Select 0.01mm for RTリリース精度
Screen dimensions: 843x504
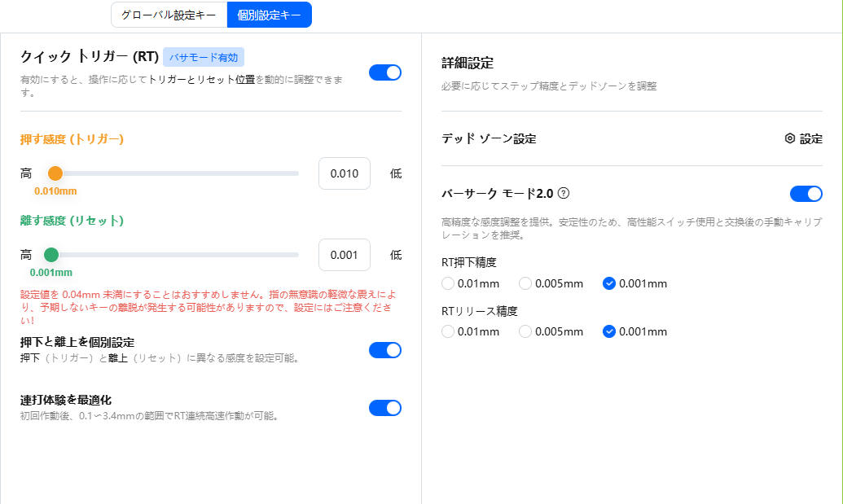click(447, 331)
